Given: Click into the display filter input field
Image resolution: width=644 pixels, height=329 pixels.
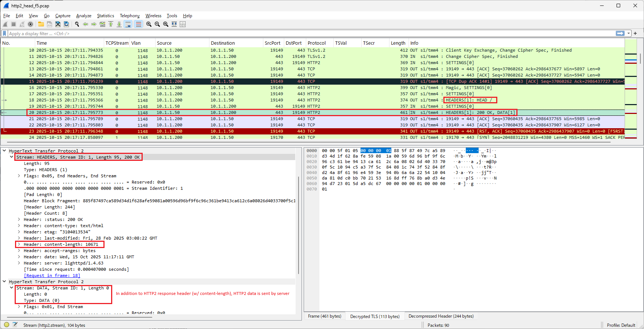Looking at the screenshot, I should pyautogui.click(x=311, y=33).
